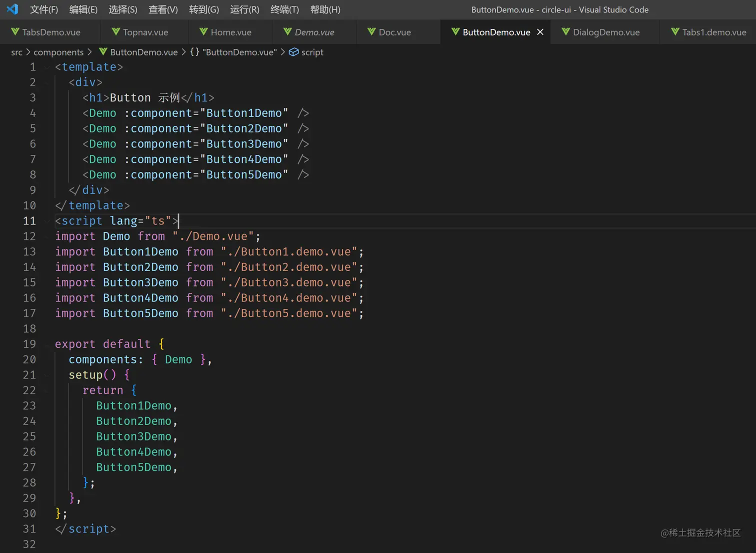Switch to the Demo.vue tab

[314, 32]
